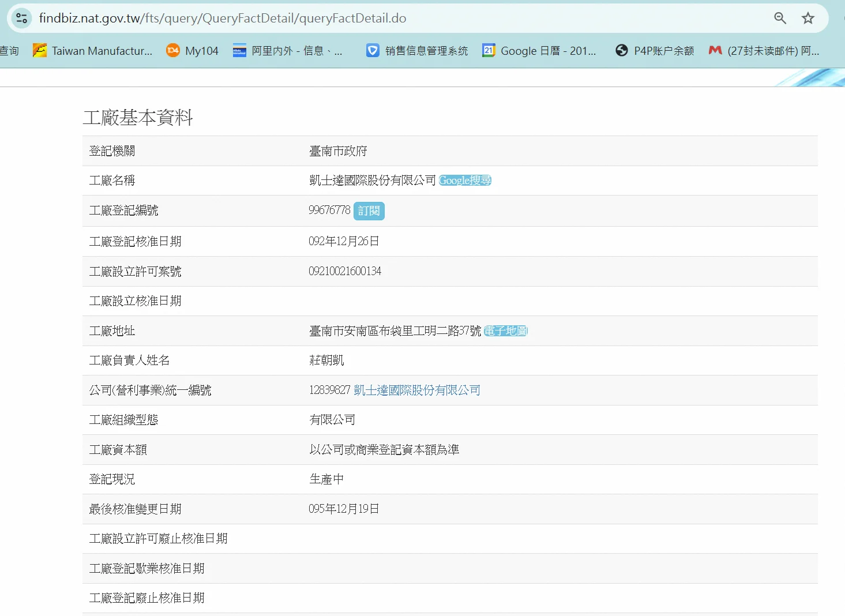Viewport: 845px width, 616px height.
Task: Click the zoom magnifier icon in address bar
Action: point(780,18)
